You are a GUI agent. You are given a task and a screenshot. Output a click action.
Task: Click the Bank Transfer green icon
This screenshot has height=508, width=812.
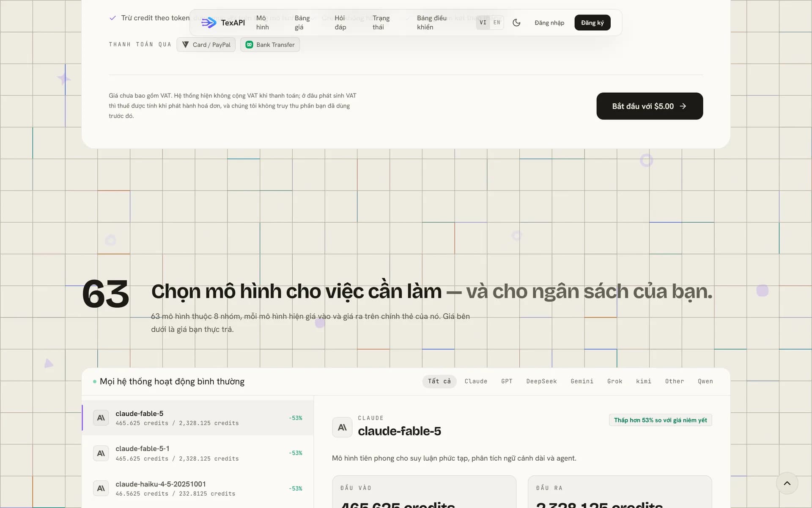point(249,44)
